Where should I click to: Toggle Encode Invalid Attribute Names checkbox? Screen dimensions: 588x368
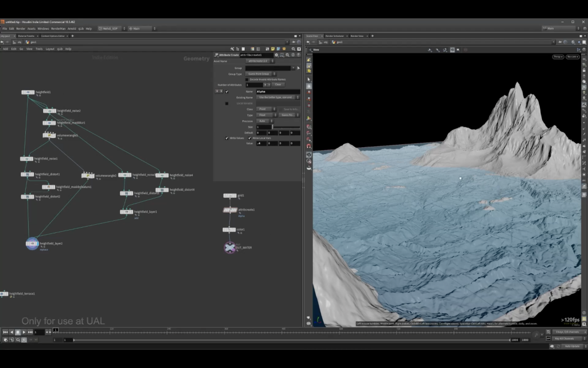click(x=247, y=79)
